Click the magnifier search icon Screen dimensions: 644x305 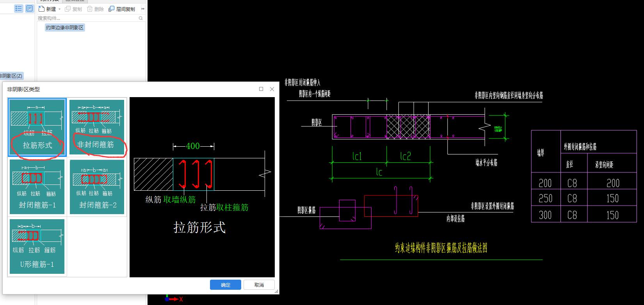tap(141, 18)
